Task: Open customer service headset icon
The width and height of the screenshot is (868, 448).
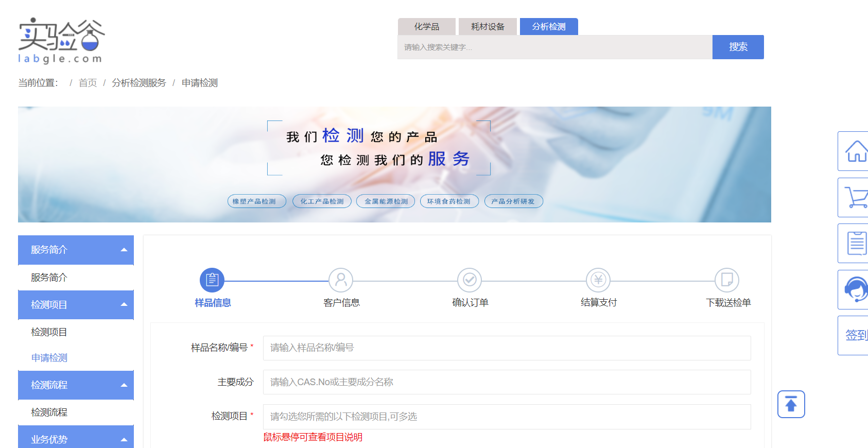Action: tap(856, 289)
